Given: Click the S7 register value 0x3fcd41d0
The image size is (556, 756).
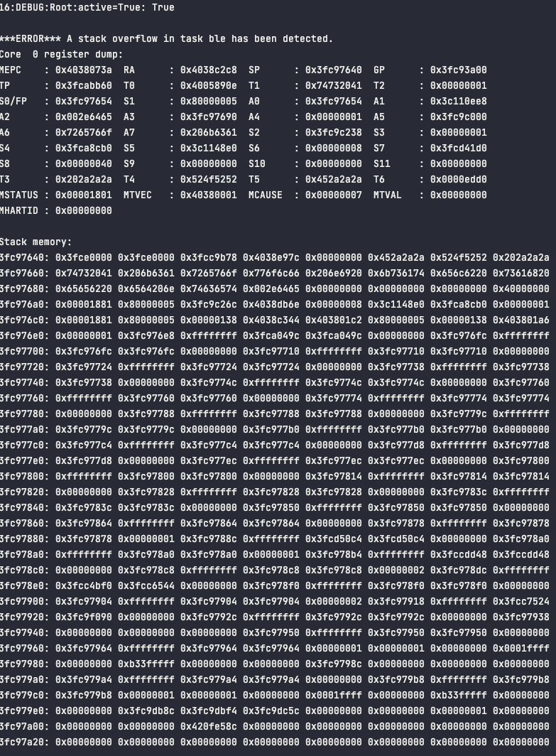Looking at the screenshot, I should point(458,148).
